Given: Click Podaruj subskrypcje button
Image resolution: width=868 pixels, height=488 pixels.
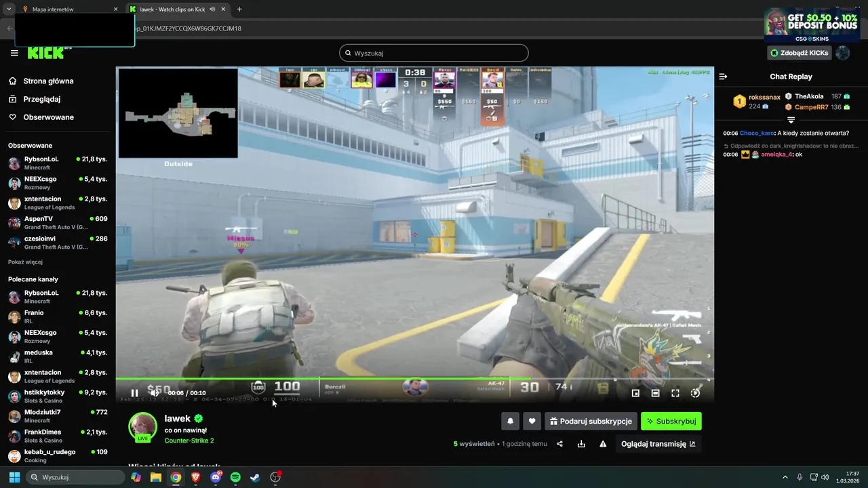Looking at the screenshot, I should coord(591,421).
